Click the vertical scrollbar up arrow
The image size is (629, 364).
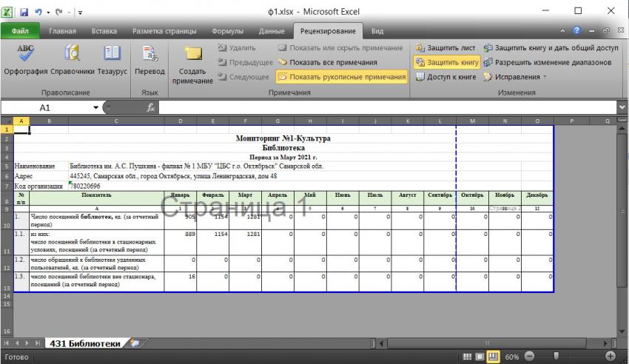click(x=622, y=129)
